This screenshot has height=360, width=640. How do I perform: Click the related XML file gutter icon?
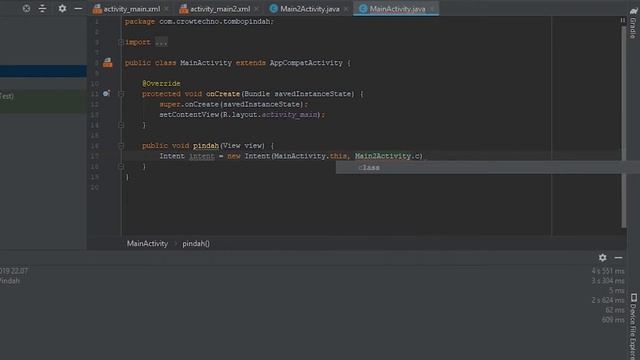[x=107, y=62]
